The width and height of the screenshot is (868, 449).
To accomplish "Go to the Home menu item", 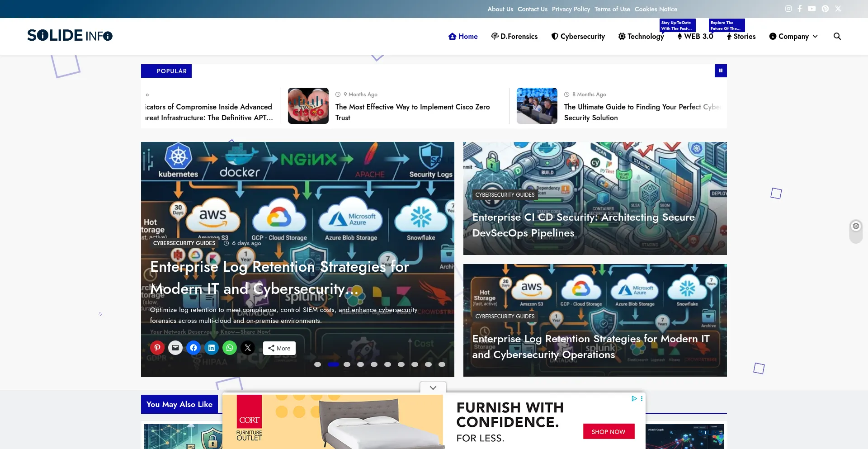I will [463, 36].
